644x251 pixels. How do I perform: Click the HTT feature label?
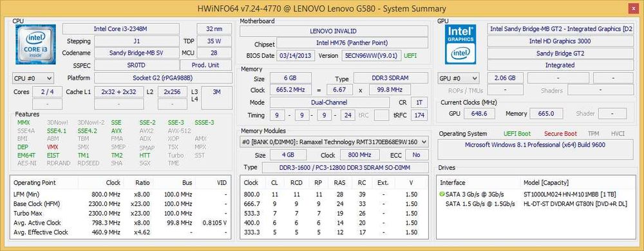[x=144, y=156]
